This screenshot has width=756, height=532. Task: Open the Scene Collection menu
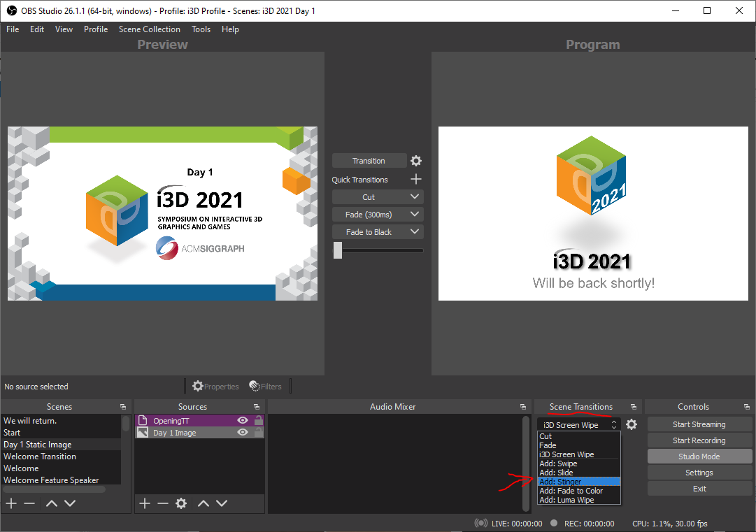click(149, 29)
